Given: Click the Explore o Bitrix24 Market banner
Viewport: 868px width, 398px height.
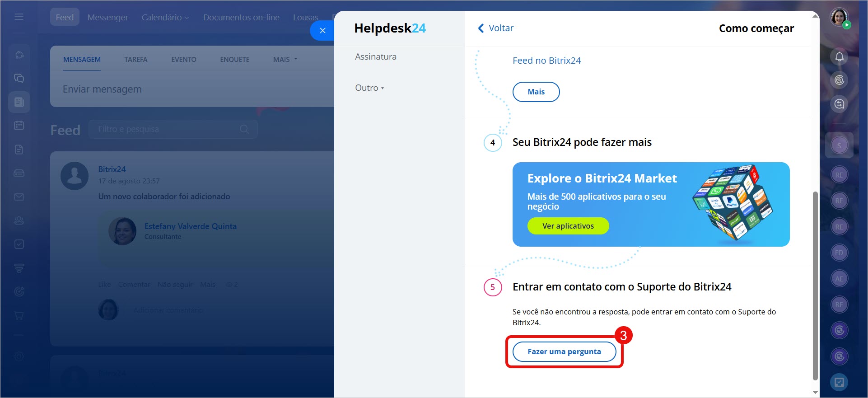Looking at the screenshot, I should pos(651,204).
